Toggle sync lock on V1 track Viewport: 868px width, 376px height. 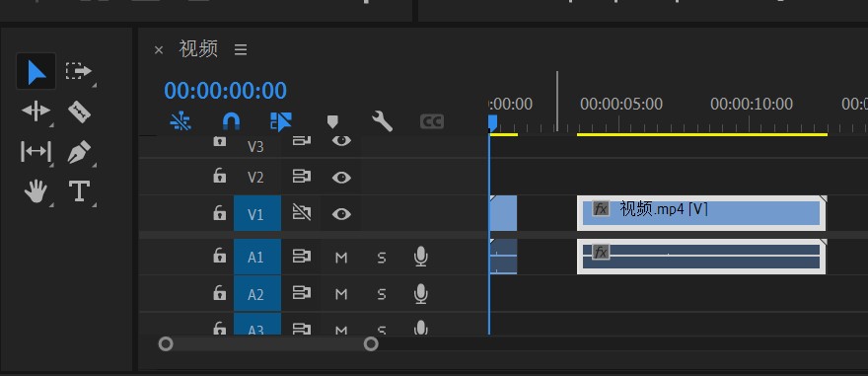pos(301,213)
